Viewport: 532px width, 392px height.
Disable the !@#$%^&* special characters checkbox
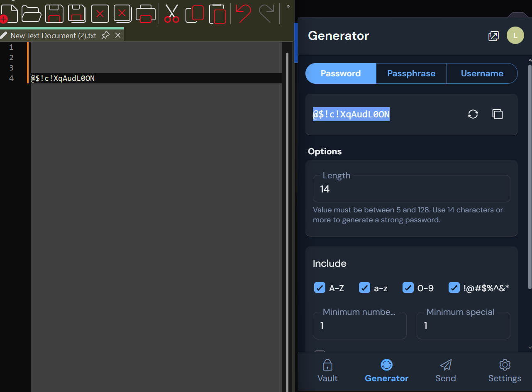pos(454,287)
